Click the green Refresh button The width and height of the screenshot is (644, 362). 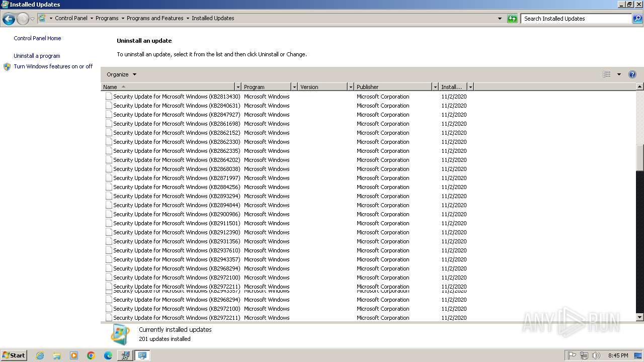512,19
